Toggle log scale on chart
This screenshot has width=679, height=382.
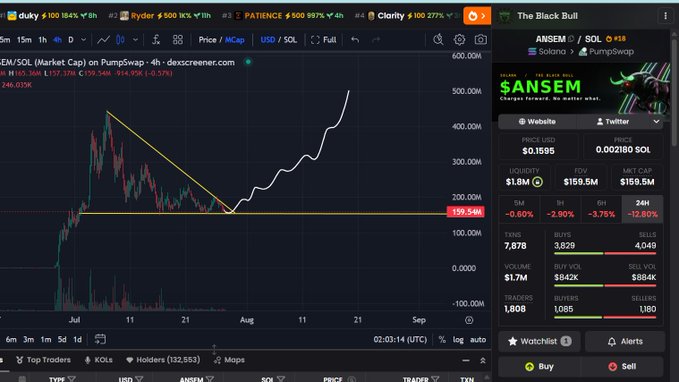[x=458, y=340]
